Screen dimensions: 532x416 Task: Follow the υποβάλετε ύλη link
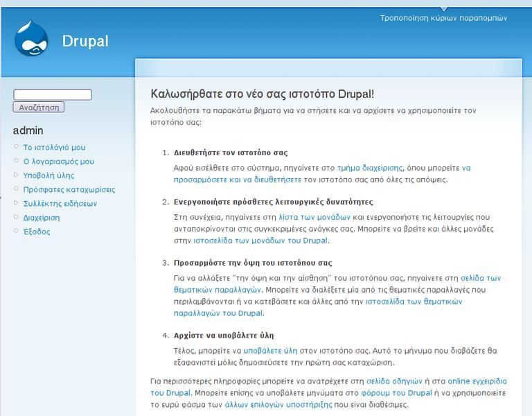click(x=270, y=351)
